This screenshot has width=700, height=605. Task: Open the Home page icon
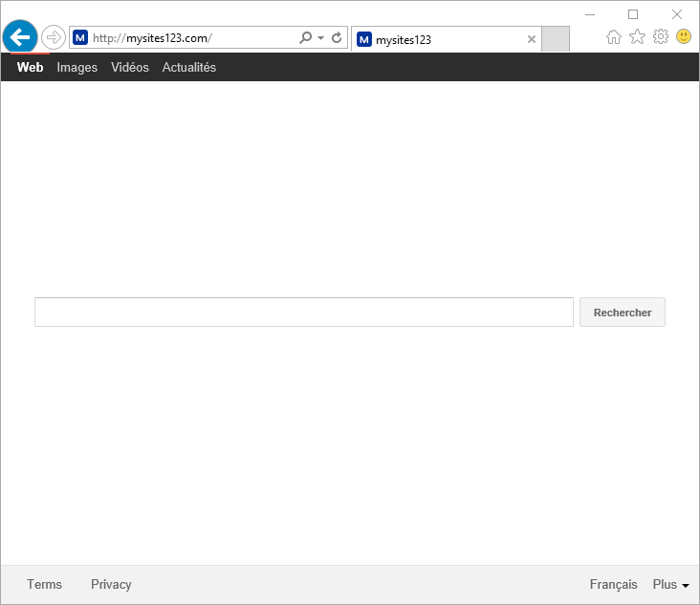614,36
